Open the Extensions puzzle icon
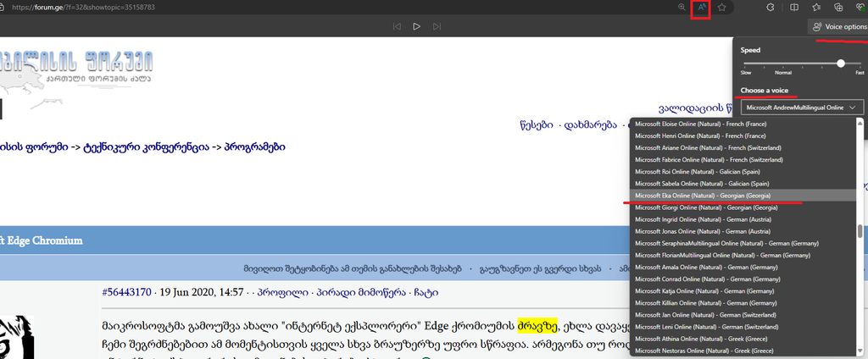This screenshot has width=868, height=359. 770,7
